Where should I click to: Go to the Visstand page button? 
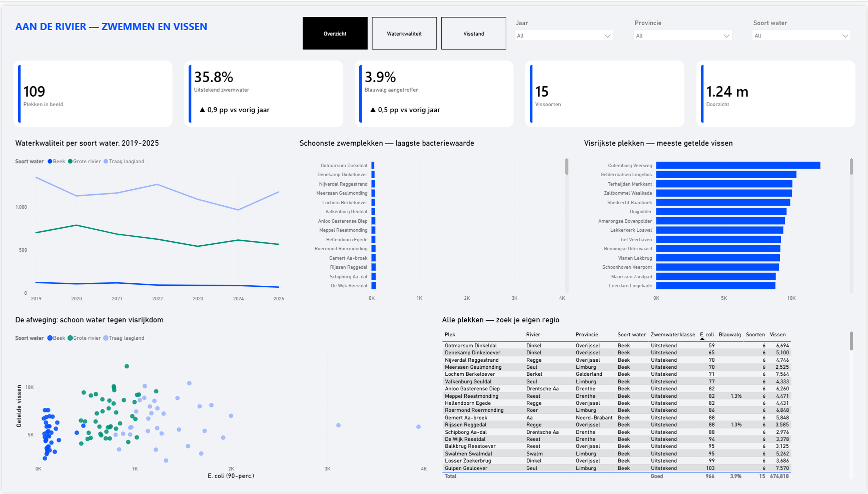[474, 34]
